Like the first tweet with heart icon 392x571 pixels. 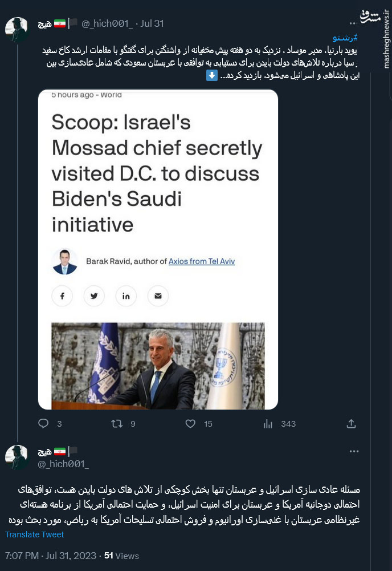[x=191, y=424]
